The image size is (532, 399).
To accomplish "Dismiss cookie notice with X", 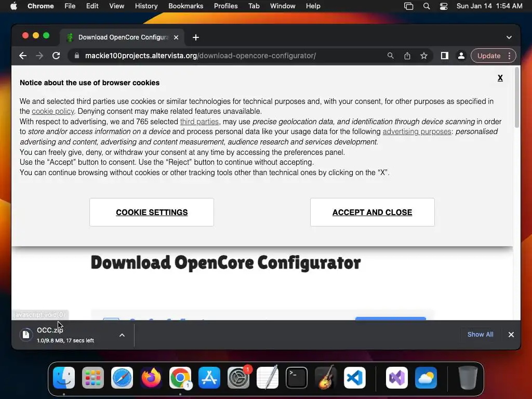I will (x=500, y=78).
